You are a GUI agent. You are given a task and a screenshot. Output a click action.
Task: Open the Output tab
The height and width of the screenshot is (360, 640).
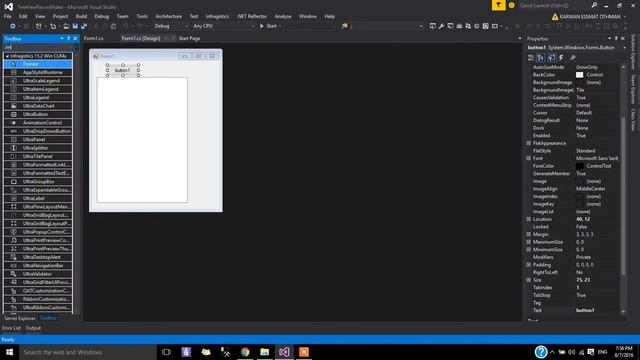[33, 328]
